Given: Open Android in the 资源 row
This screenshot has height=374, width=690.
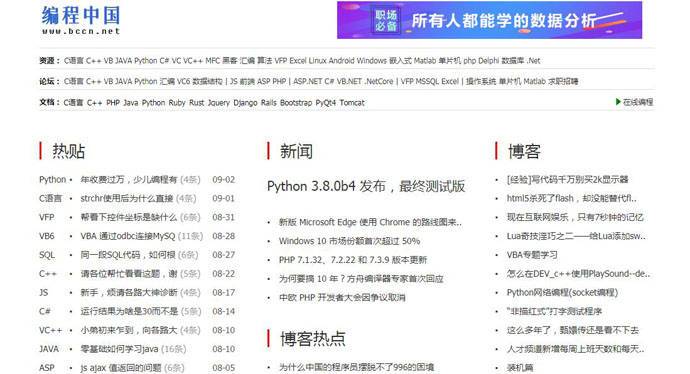Looking at the screenshot, I should point(341,61).
